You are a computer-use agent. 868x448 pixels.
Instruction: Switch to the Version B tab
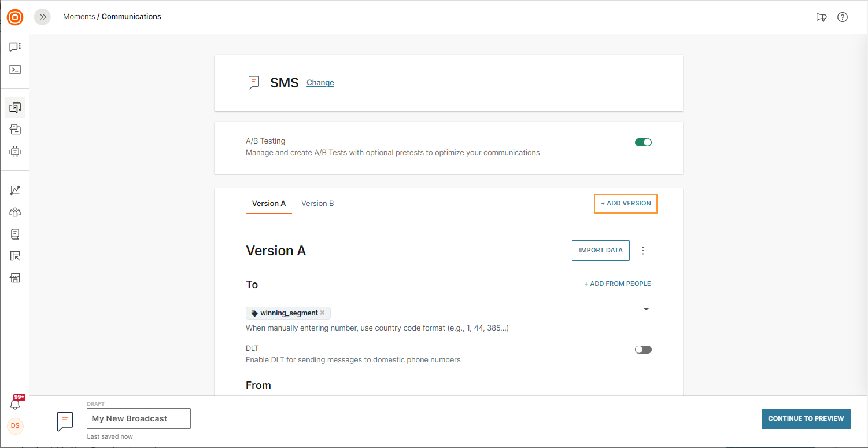click(317, 204)
